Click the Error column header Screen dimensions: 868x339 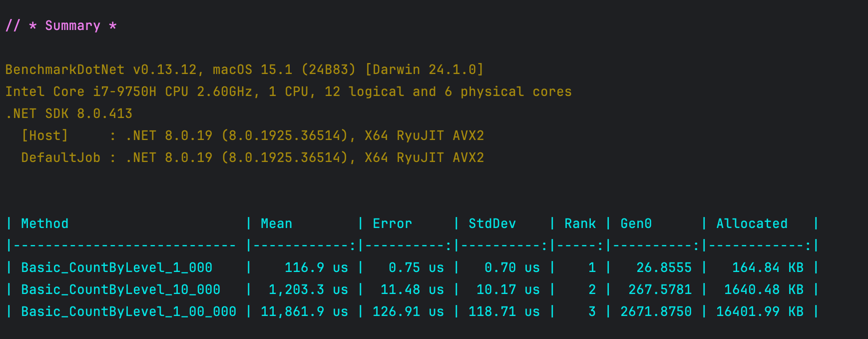click(x=392, y=223)
